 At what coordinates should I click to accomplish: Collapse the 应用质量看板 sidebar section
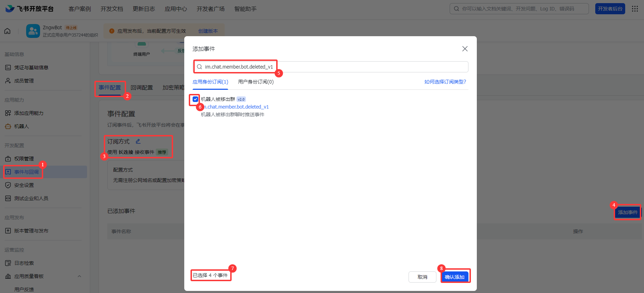point(79,276)
